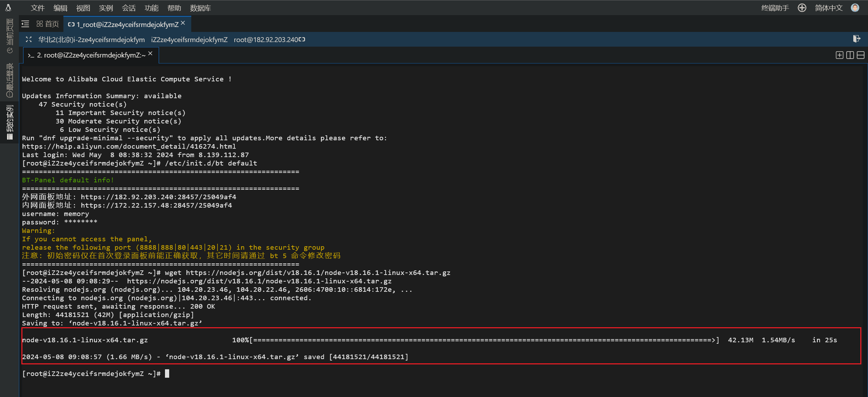The height and width of the screenshot is (397, 868).
Task: Open the 简体中文 language selector
Action: pos(828,8)
